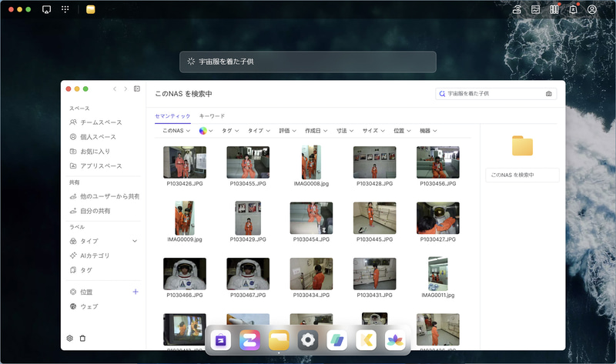Open the タイプ filter dropdown

click(x=259, y=131)
